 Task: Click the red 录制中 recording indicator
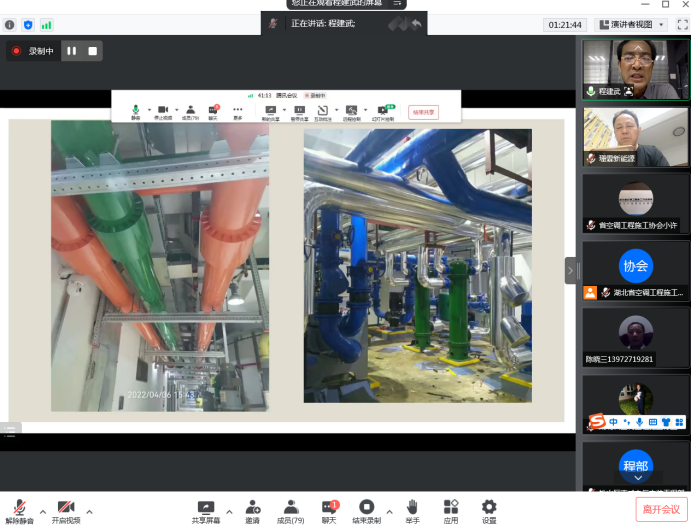(x=33, y=51)
